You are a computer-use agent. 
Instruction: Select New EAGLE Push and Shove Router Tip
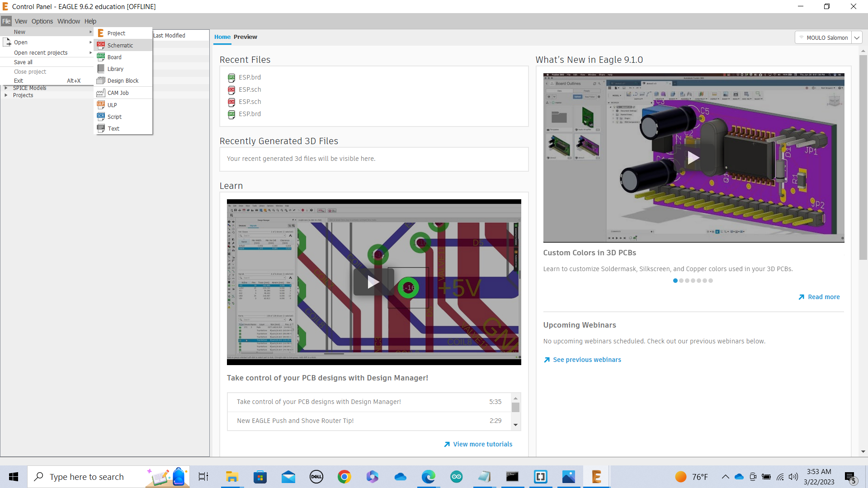369,421
